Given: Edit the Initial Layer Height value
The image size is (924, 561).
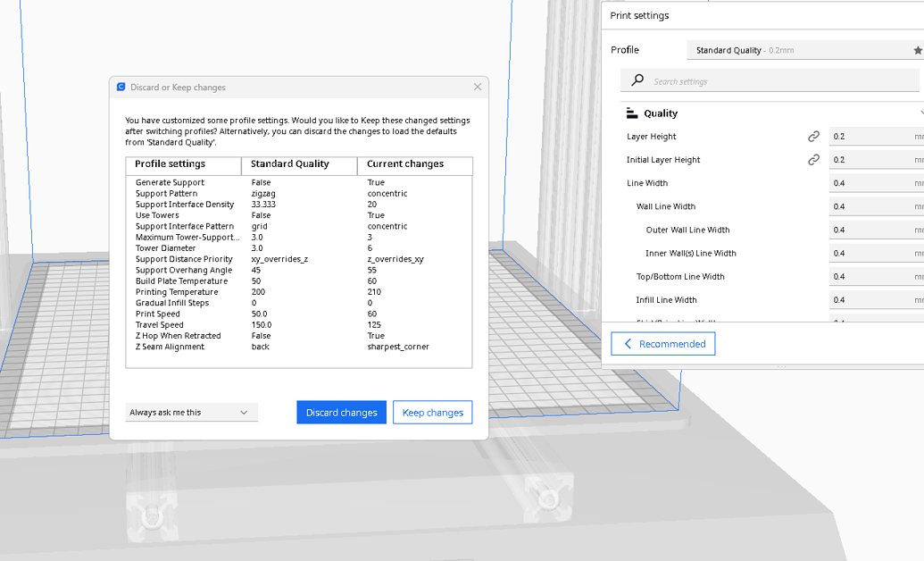Looking at the screenshot, I should 877,160.
